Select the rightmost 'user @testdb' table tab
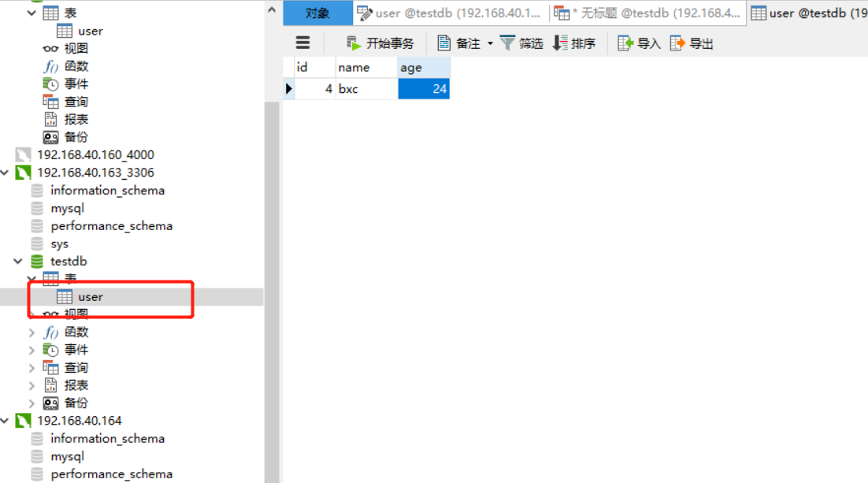Viewport: 868px width, 483px height. click(808, 13)
